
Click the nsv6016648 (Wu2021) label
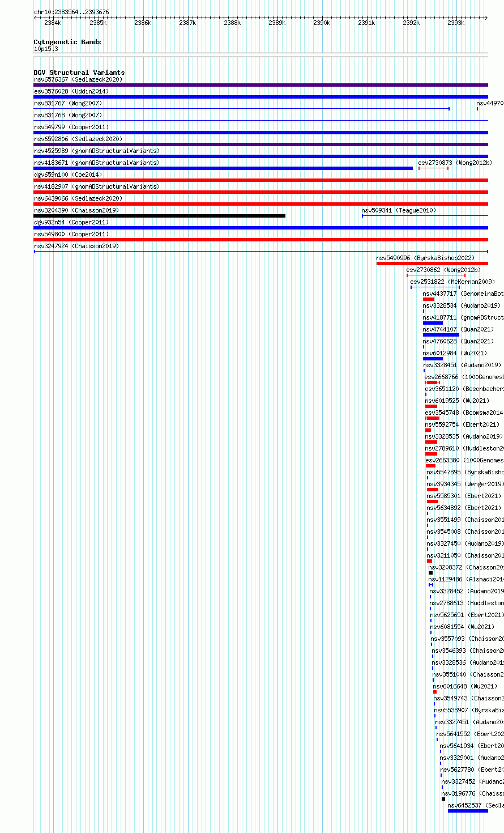point(465,686)
